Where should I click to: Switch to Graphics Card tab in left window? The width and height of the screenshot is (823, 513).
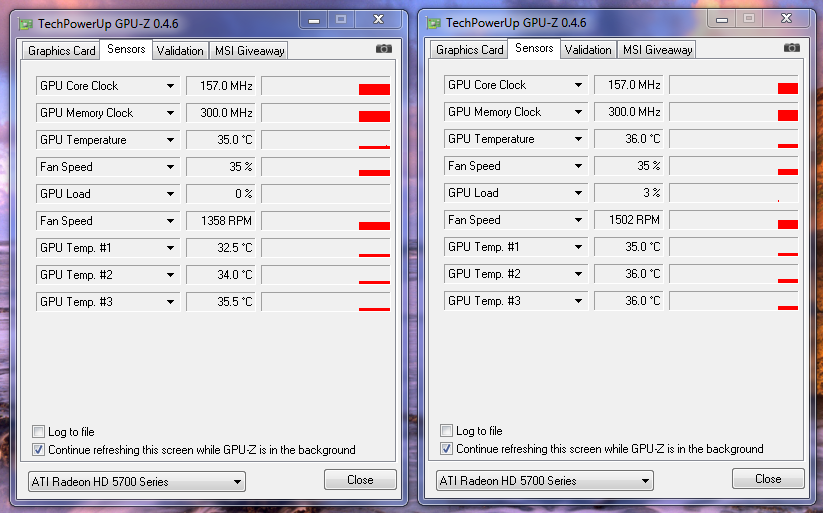tap(61, 51)
